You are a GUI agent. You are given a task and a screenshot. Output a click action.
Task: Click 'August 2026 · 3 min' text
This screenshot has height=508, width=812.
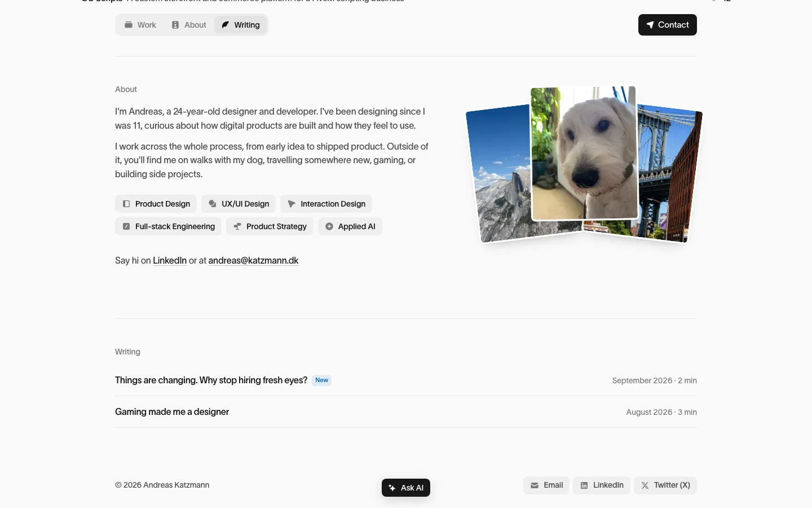pos(661,412)
